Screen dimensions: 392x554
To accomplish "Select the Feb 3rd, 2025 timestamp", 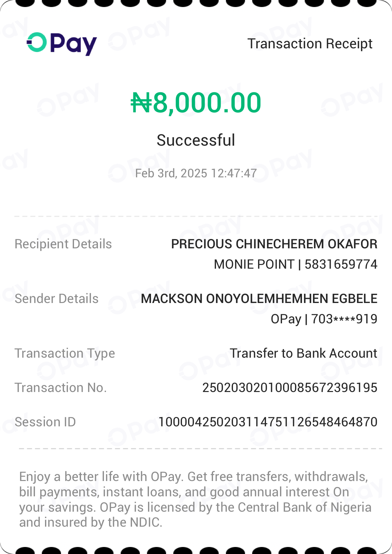I will 196,173.
